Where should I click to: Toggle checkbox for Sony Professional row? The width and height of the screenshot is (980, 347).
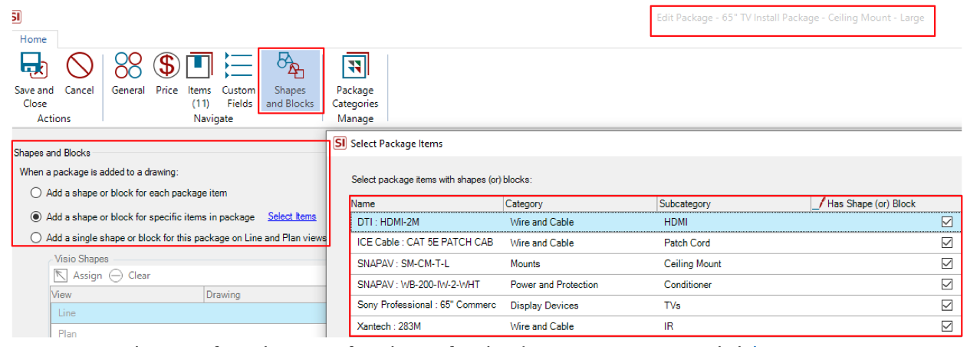pyautogui.click(x=947, y=305)
